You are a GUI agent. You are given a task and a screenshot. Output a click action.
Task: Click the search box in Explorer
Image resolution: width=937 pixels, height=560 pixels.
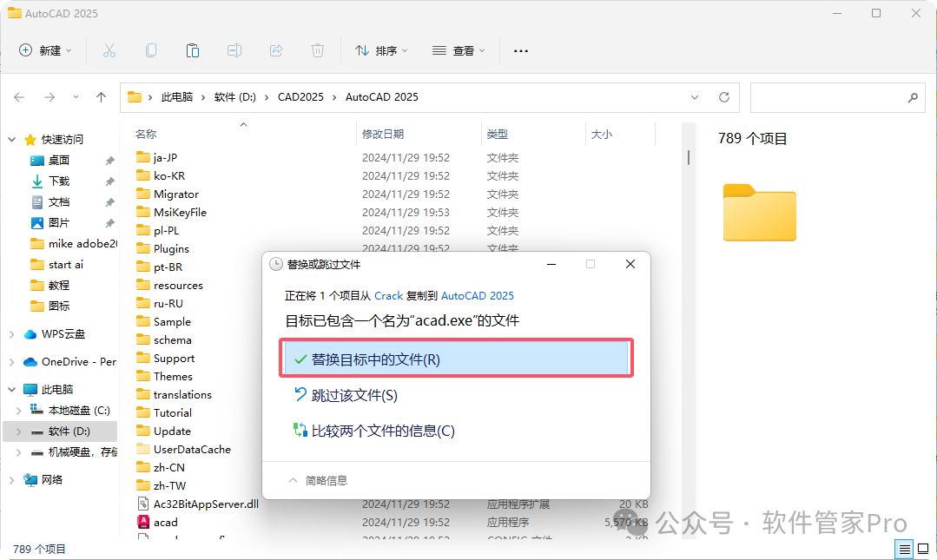click(x=838, y=97)
